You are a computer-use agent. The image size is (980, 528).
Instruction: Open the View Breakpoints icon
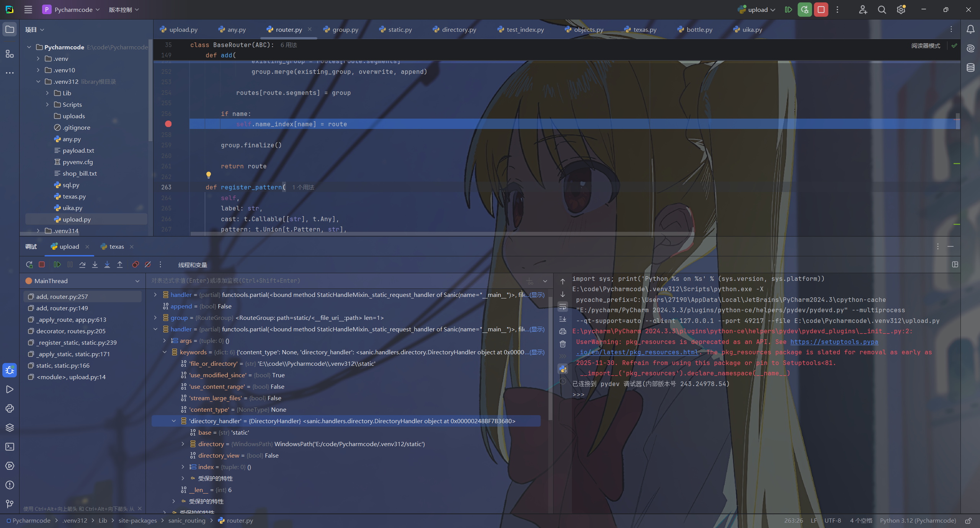tap(135, 265)
